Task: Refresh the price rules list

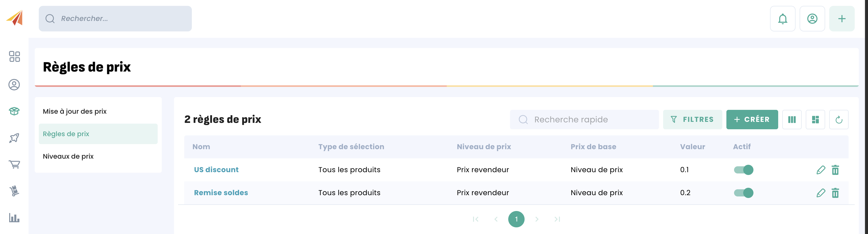Action: click(x=839, y=120)
